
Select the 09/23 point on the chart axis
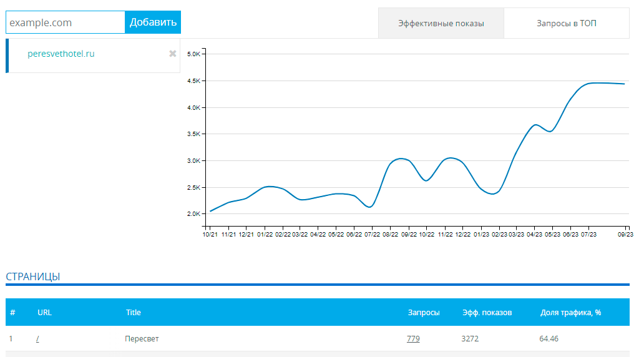[x=625, y=234]
